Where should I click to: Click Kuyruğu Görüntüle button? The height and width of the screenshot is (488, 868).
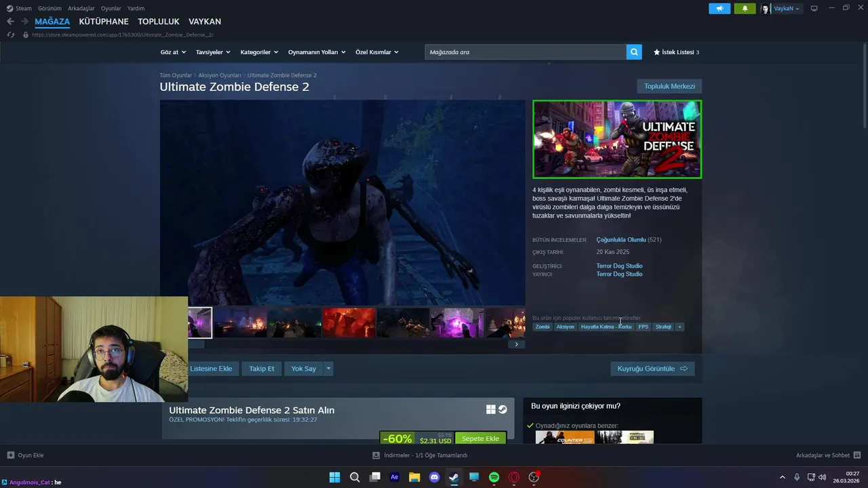click(652, 369)
